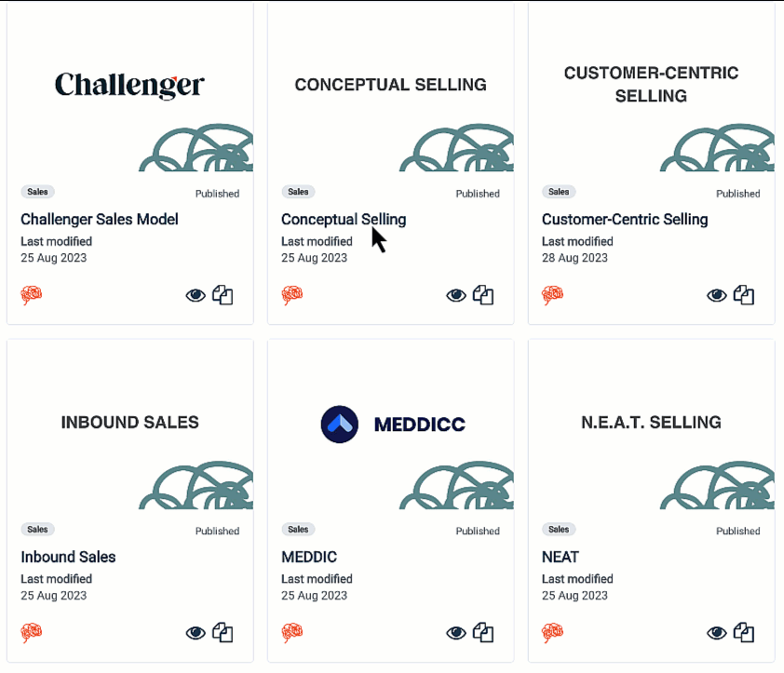The height and width of the screenshot is (673, 784).
Task: Copy the Conceptual Selling template
Action: 483,295
